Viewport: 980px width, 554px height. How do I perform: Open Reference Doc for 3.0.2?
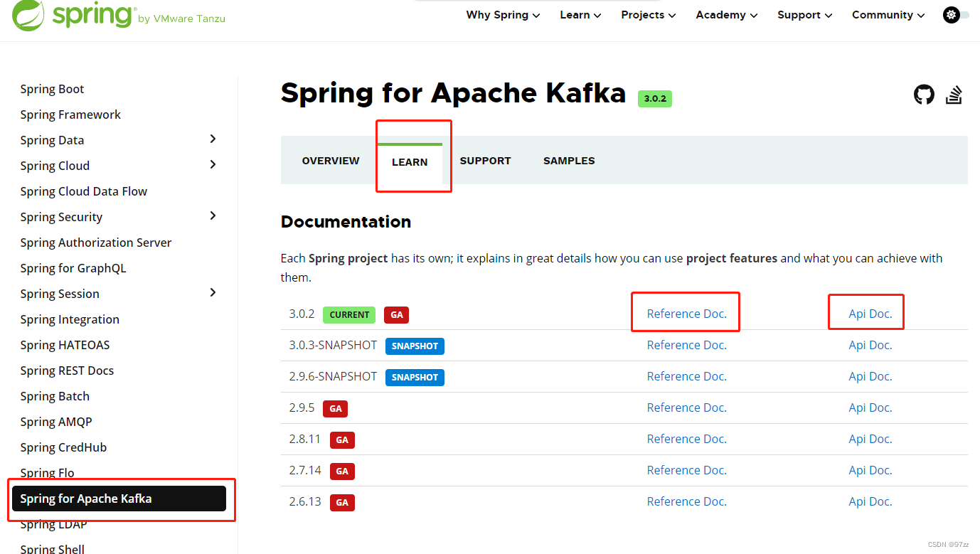tap(686, 314)
